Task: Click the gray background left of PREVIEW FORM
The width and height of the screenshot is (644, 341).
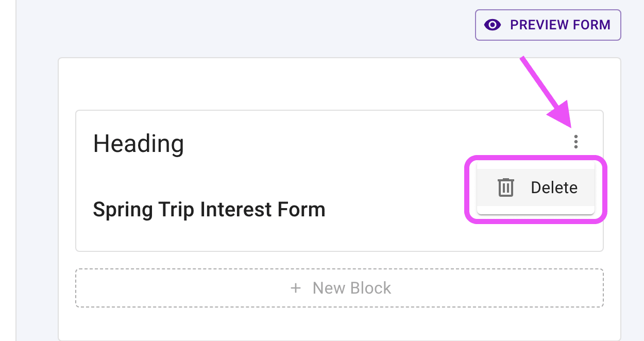Action: coord(258,25)
